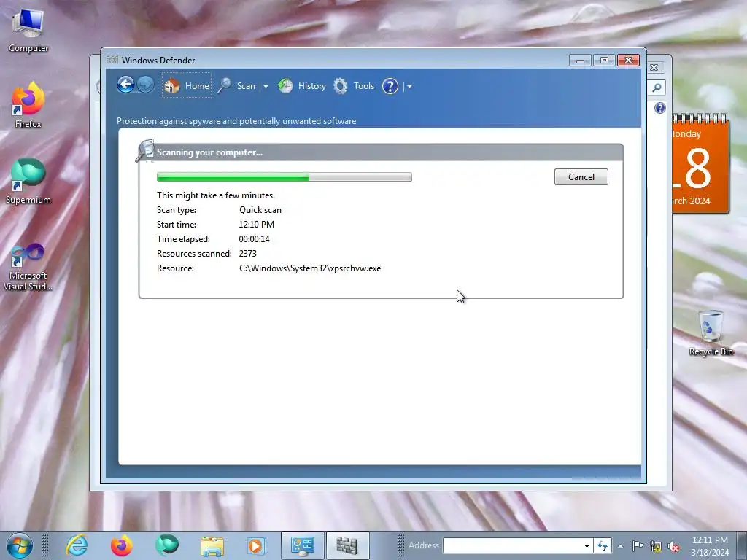Cancel the running quick scan

click(x=581, y=176)
